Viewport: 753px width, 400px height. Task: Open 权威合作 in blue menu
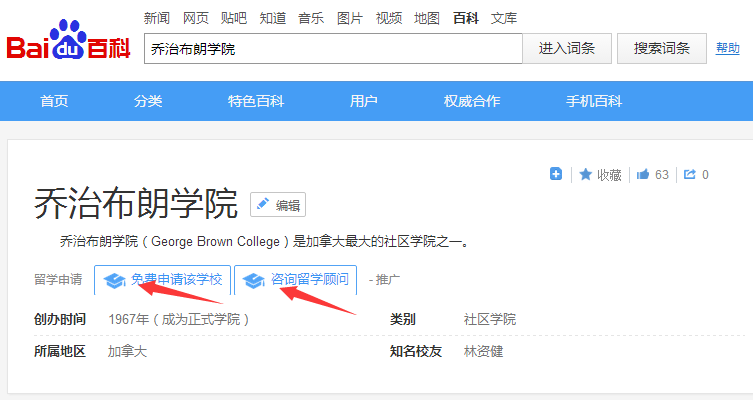click(x=472, y=101)
